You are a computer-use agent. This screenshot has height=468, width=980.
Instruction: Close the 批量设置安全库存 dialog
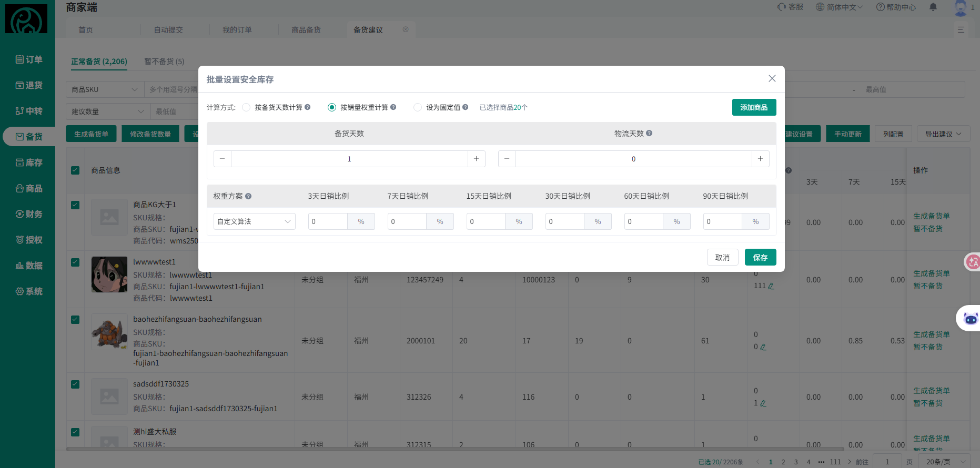(x=772, y=78)
